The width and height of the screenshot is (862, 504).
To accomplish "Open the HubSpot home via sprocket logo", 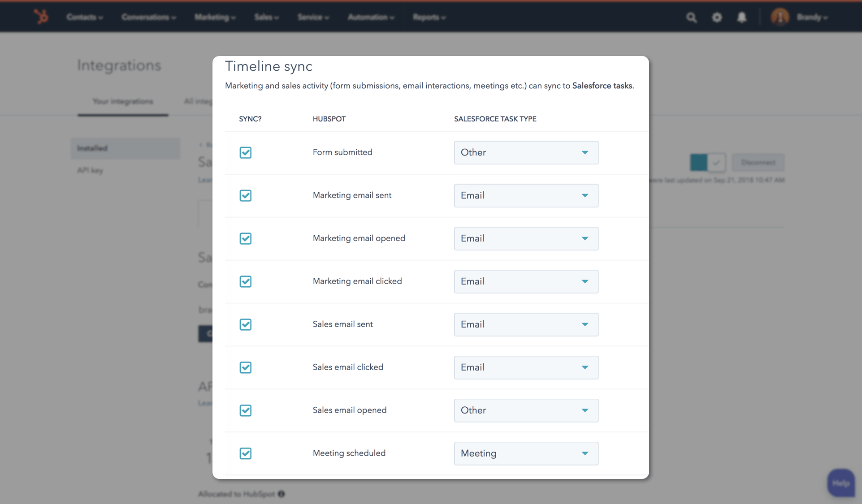I will point(41,17).
